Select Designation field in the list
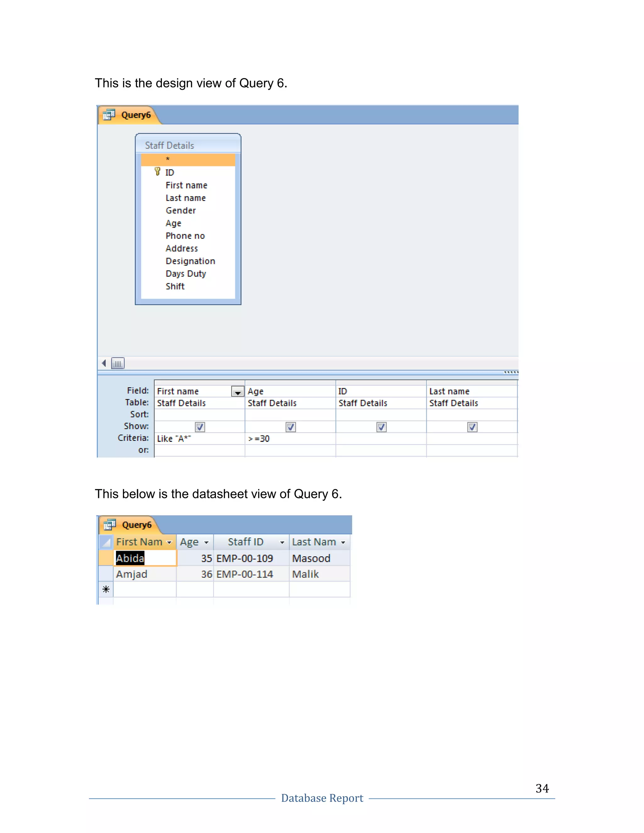The height and width of the screenshot is (833, 644). [190, 261]
